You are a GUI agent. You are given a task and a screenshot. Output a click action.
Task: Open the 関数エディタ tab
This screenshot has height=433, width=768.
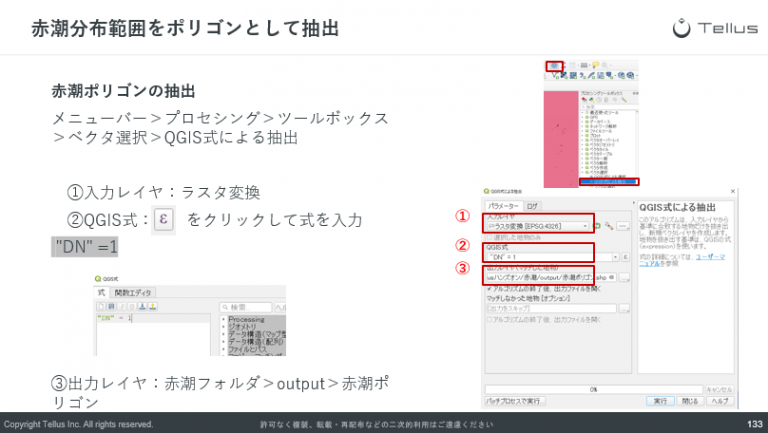(133, 293)
